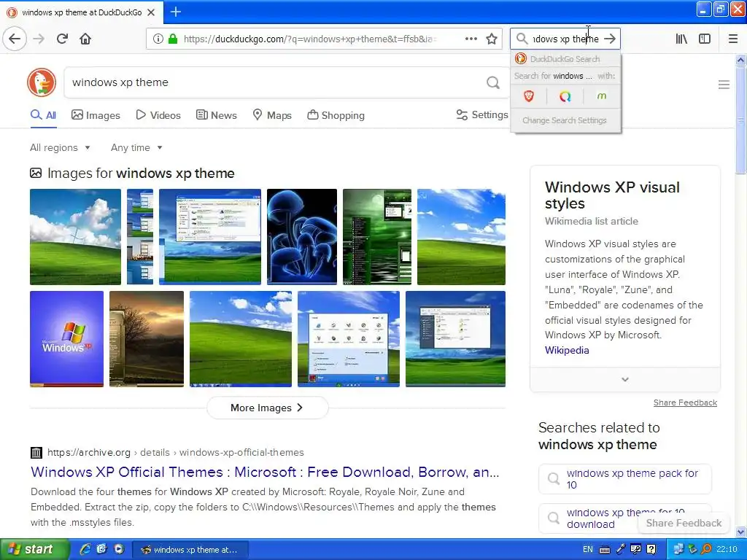Viewport: 747px width, 560px height.
Task: Switch to the Images tab
Action: [x=96, y=115]
